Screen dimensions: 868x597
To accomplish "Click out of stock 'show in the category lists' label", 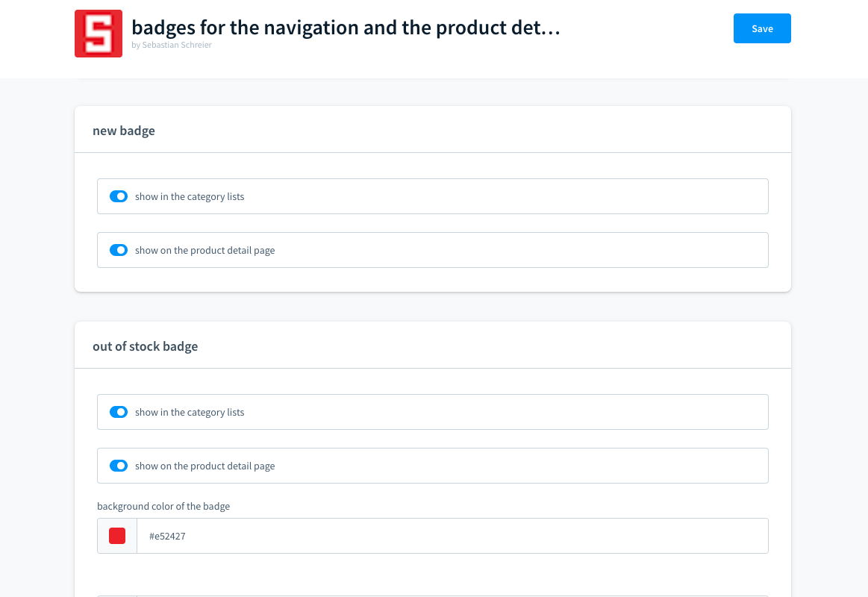I will coord(190,413).
